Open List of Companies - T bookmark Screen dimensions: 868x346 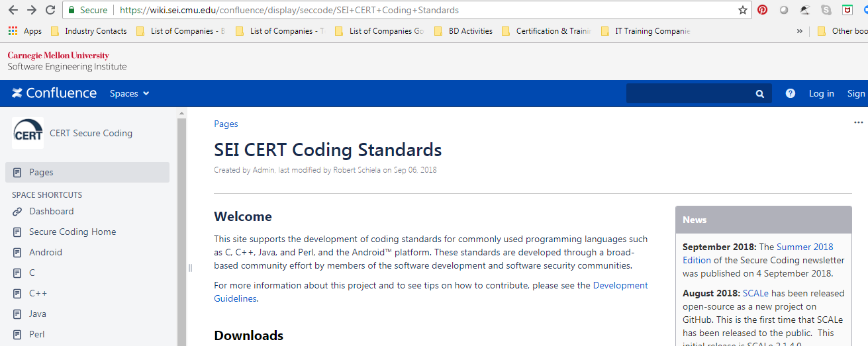coord(280,30)
